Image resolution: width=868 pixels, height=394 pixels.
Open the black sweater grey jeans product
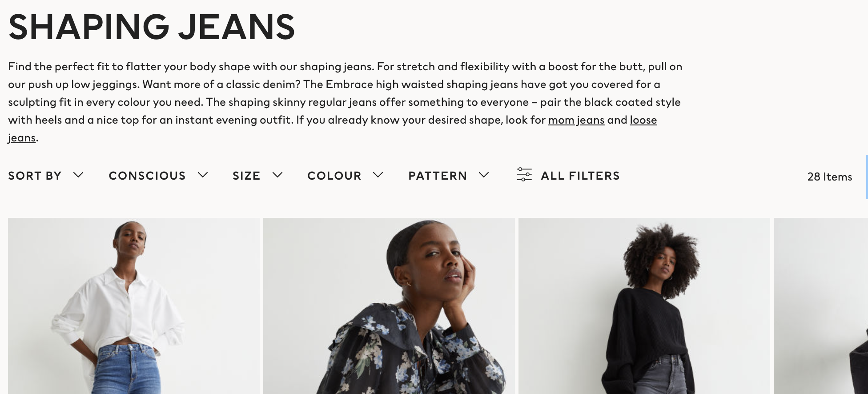[644, 306]
